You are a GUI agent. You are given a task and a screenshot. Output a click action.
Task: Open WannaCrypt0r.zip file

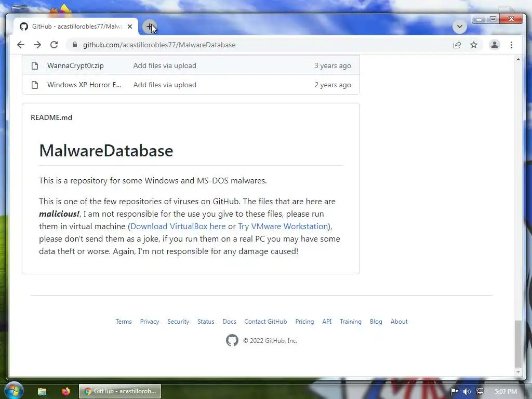pos(75,65)
